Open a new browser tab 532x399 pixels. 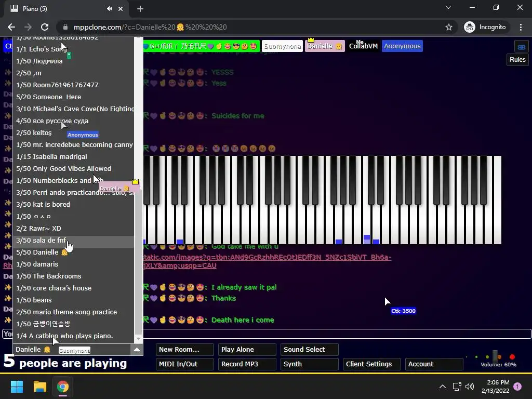click(140, 9)
